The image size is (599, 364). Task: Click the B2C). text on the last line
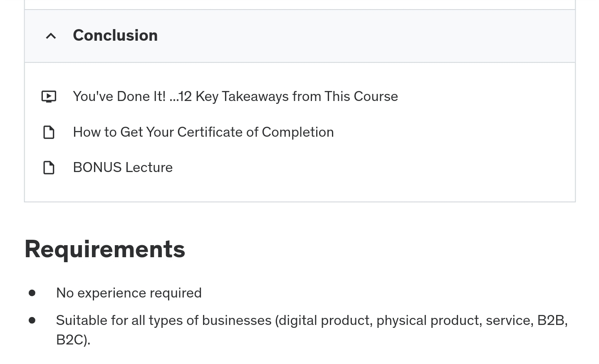point(73,340)
